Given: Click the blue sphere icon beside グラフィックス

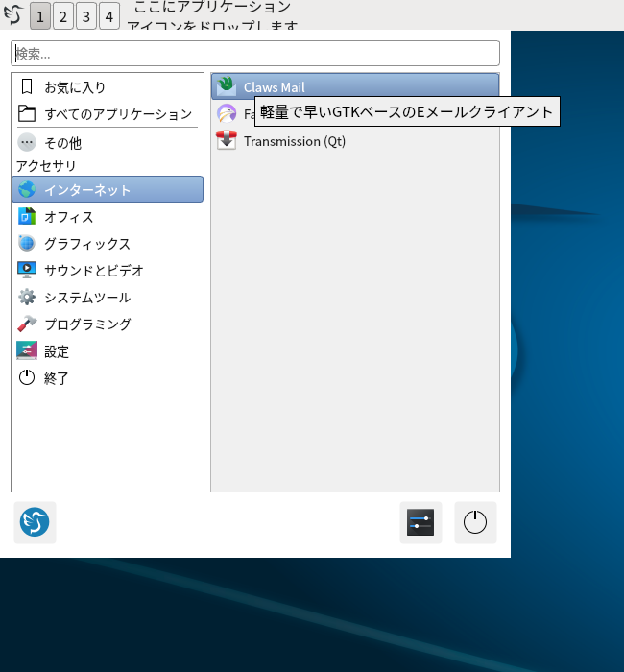Looking at the screenshot, I should pyautogui.click(x=27, y=243).
